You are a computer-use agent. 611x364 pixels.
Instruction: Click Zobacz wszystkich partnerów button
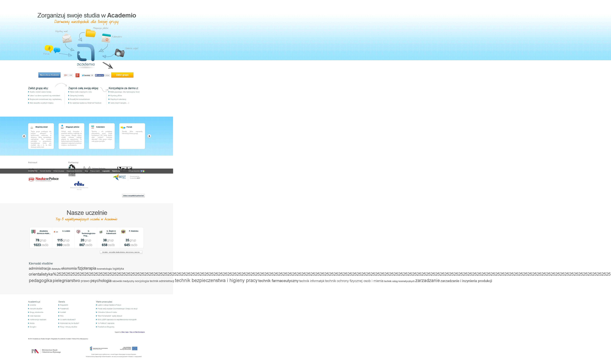click(133, 196)
